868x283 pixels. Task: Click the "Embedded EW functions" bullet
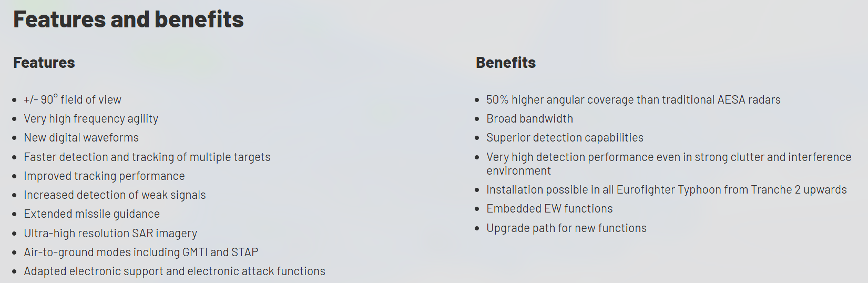549,209
